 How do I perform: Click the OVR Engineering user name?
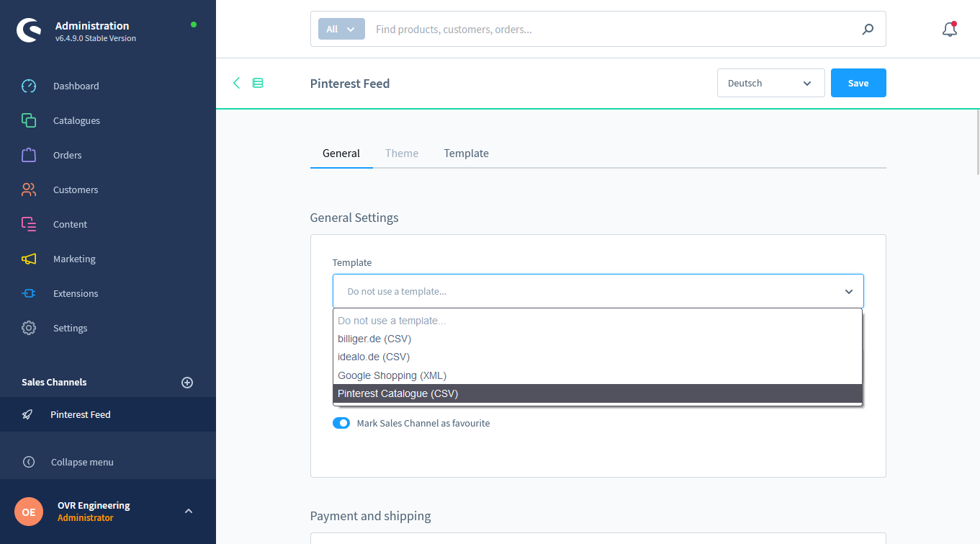pyautogui.click(x=94, y=505)
